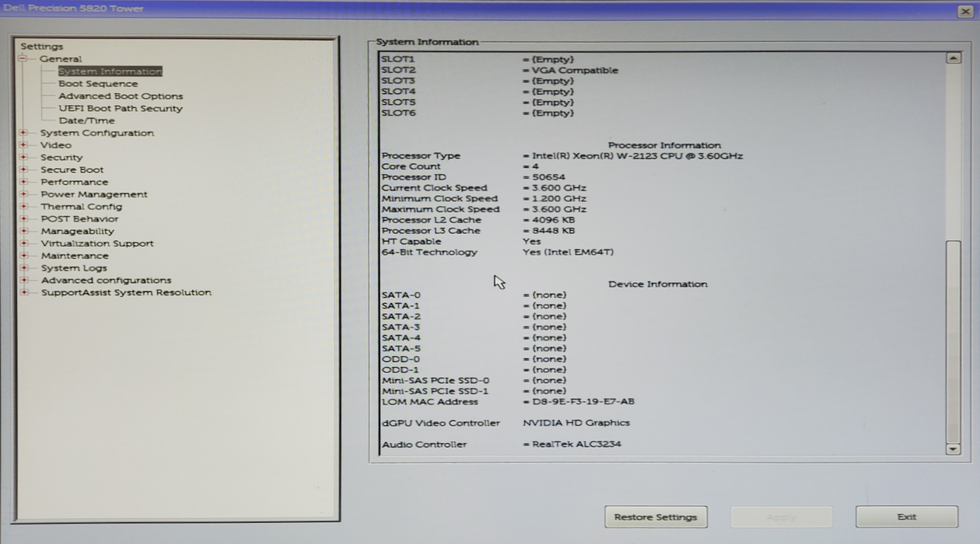Expand the Secure Boot node
This screenshot has height=544, width=980.
[x=23, y=169]
